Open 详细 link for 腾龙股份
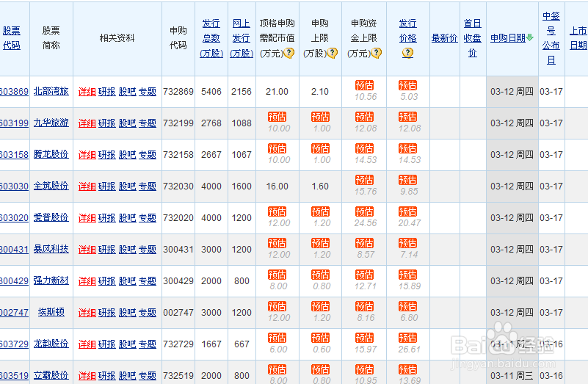The width and height of the screenshot is (588, 384). click(x=87, y=154)
